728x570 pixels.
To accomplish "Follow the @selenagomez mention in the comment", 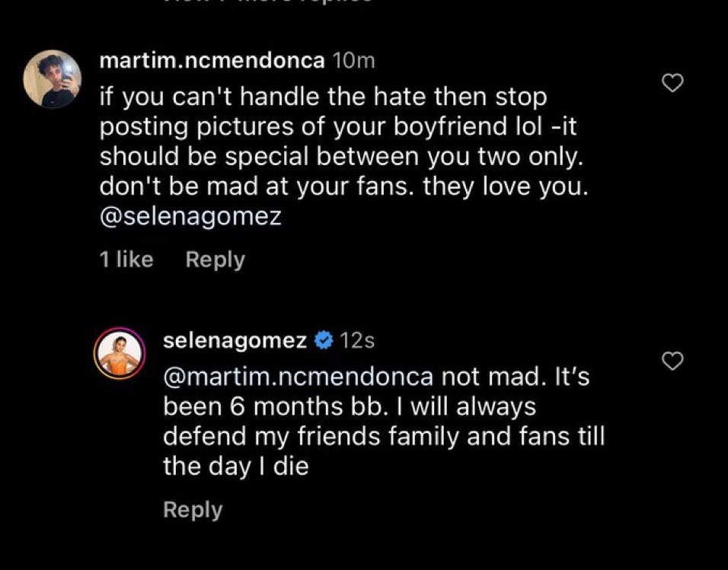I will (x=190, y=218).
